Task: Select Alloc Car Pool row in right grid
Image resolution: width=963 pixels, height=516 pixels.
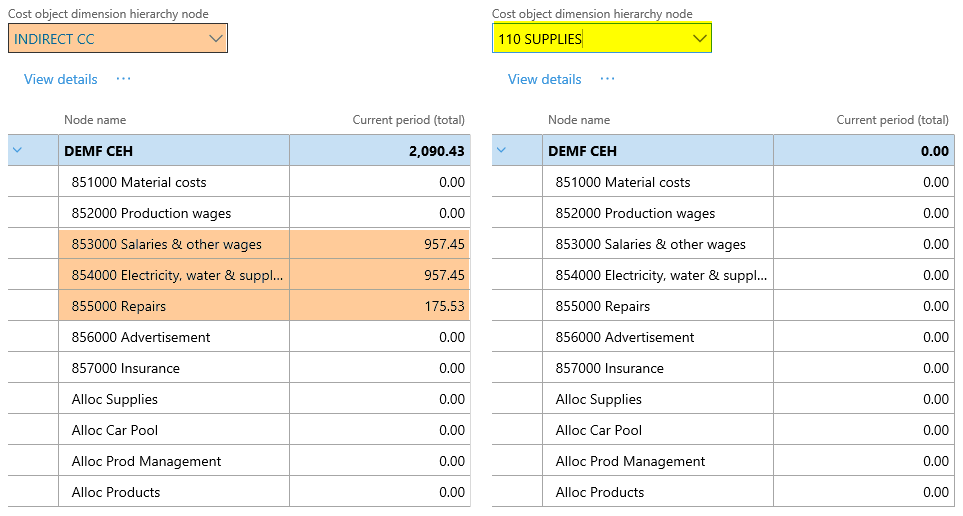Action: [x=599, y=430]
